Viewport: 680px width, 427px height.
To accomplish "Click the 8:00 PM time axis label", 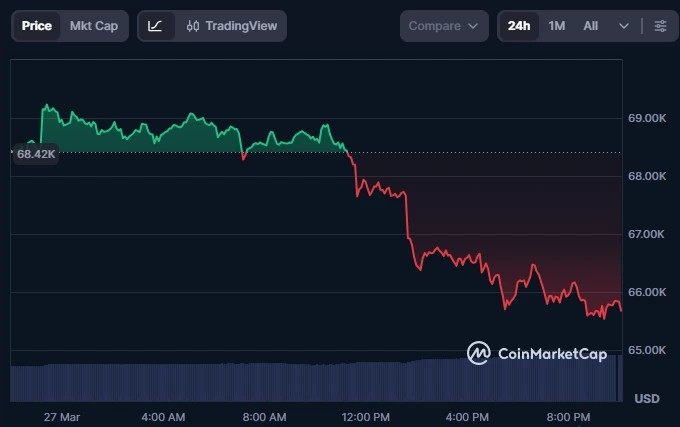I will (x=570, y=416).
